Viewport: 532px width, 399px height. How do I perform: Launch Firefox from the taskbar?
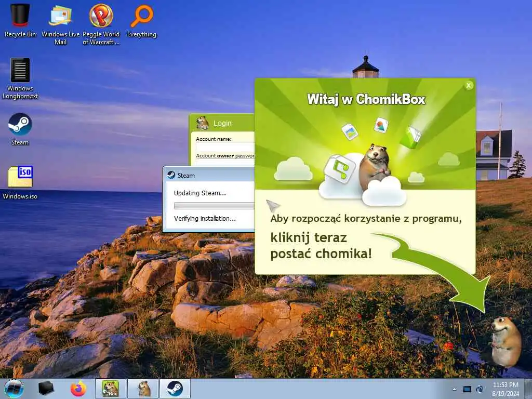point(78,389)
